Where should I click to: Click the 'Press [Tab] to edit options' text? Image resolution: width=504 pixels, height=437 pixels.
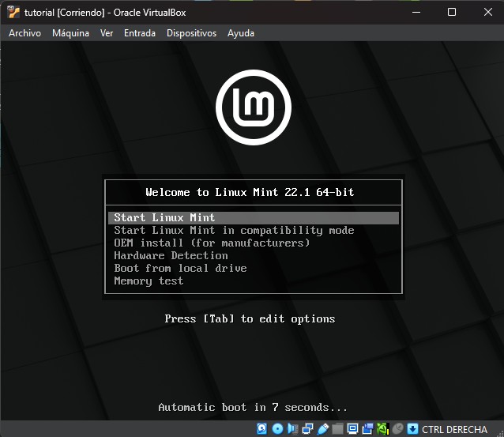click(x=250, y=318)
